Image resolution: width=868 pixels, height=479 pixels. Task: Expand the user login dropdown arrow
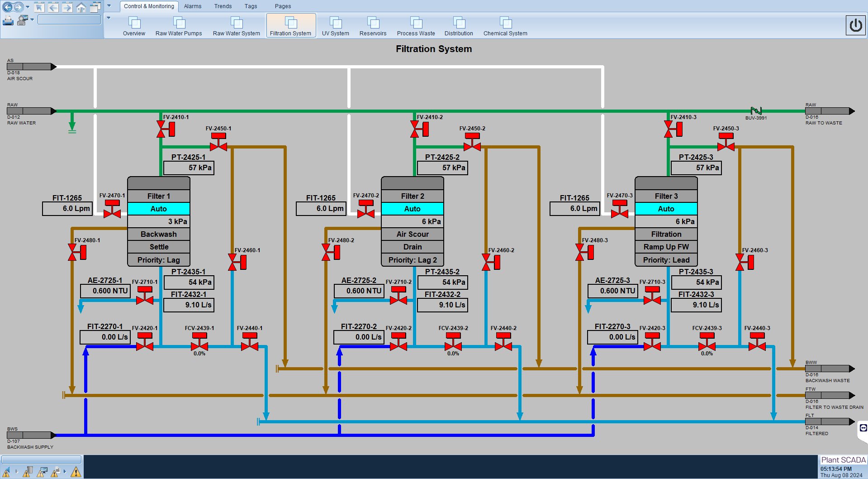coord(32,20)
